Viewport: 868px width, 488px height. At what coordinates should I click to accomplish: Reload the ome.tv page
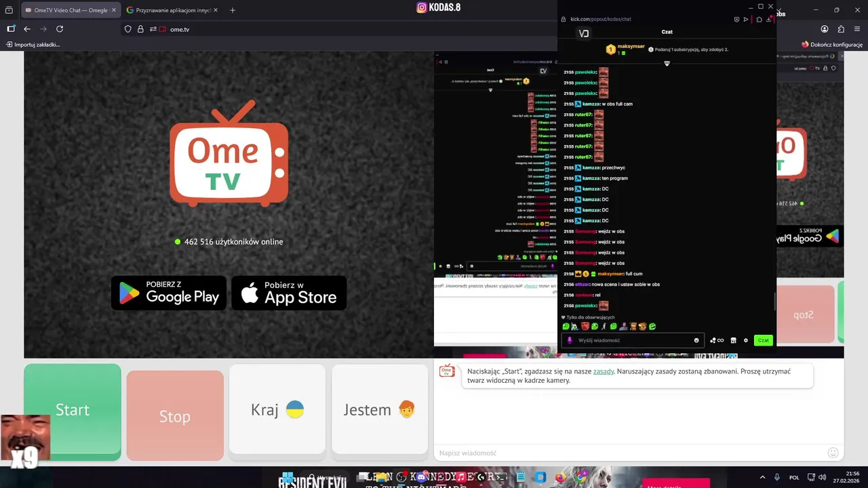tap(60, 29)
